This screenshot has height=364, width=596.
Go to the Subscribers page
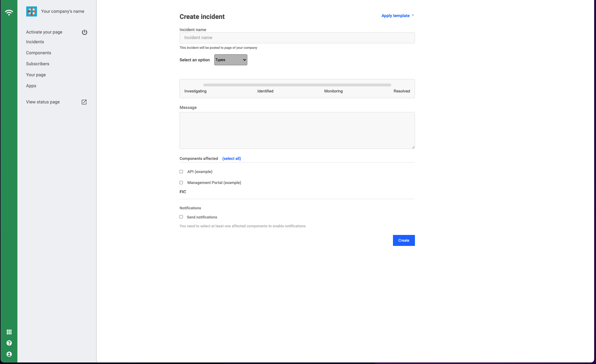tap(38, 64)
